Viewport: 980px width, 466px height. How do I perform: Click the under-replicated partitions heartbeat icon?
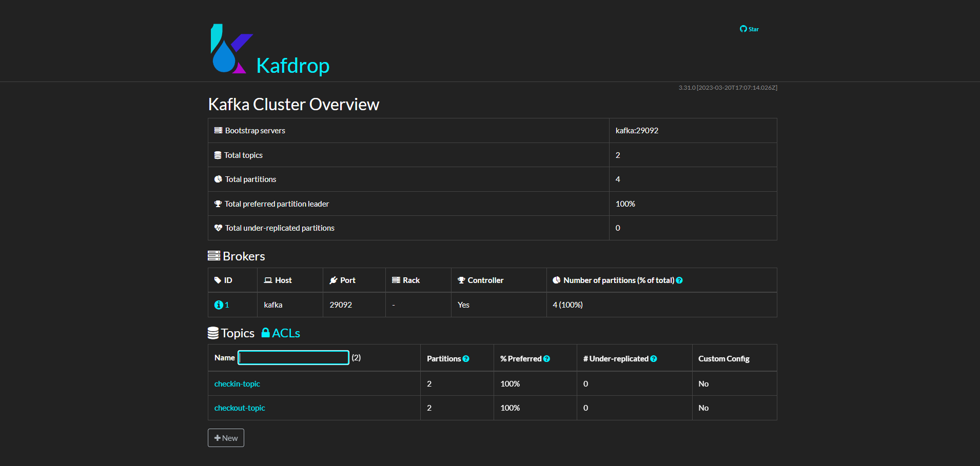218,228
